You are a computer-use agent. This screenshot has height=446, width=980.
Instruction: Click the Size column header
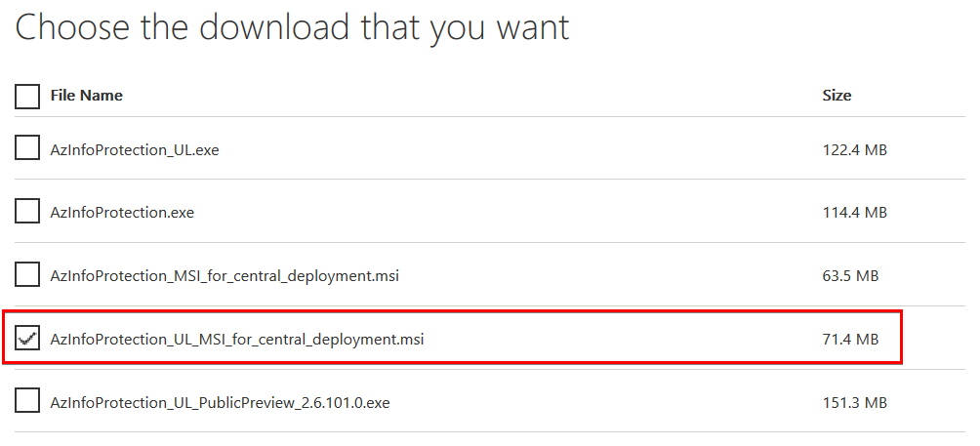click(837, 96)
